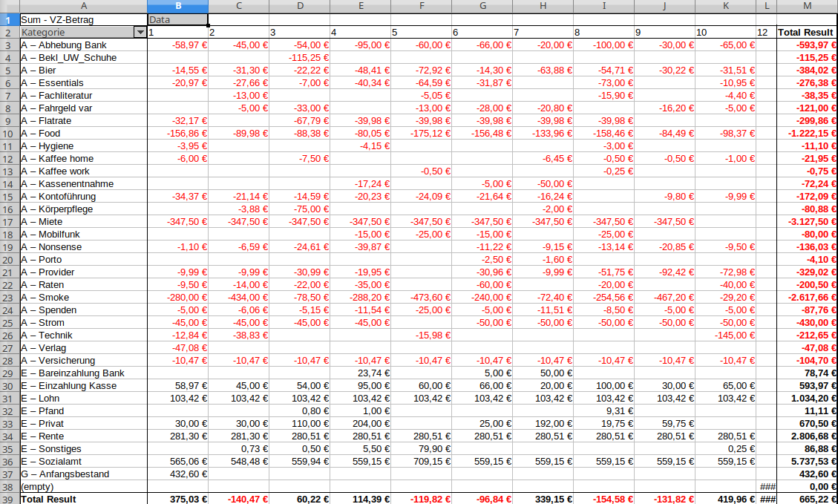Click the 665,22 € grand total cell
The image size is (838, 504).
click(x=806, y=499)
